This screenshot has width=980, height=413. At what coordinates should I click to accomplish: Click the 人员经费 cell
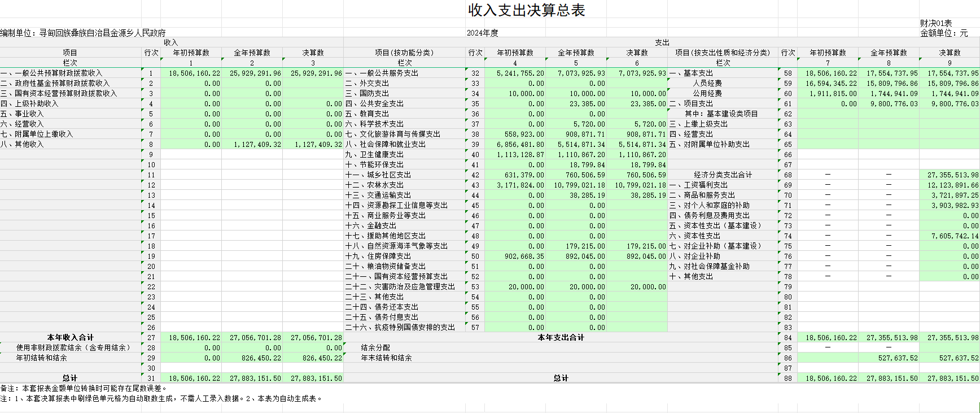(x=707, y=83)
